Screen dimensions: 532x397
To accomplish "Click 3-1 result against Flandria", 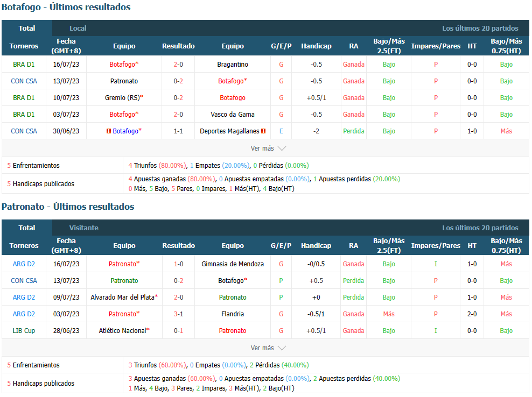I will tap(178, 314).
